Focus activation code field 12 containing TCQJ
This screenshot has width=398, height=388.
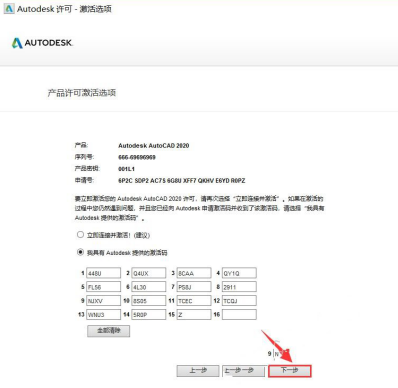(x=239, y=301)
